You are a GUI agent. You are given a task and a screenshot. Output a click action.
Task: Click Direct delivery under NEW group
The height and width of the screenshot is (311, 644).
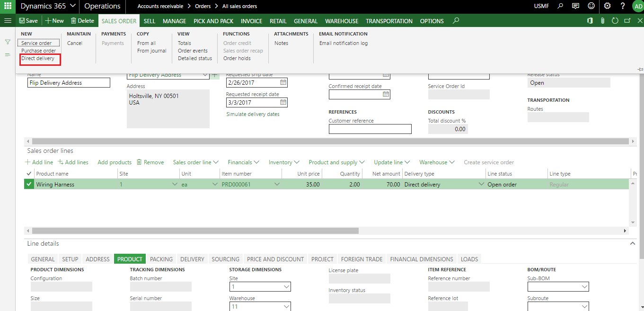pos(38,59)
